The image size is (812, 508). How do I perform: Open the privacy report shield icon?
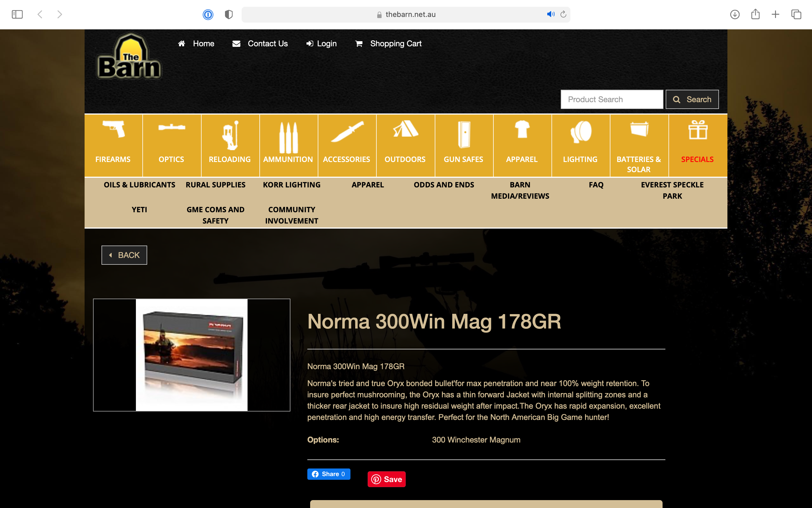coord(228,14)
